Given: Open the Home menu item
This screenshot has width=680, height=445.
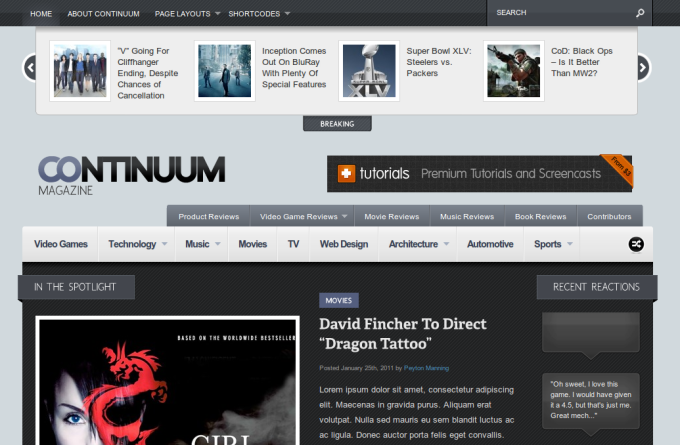Looking at the screenshot, I should pyautogui.click(x=41, y=13).
